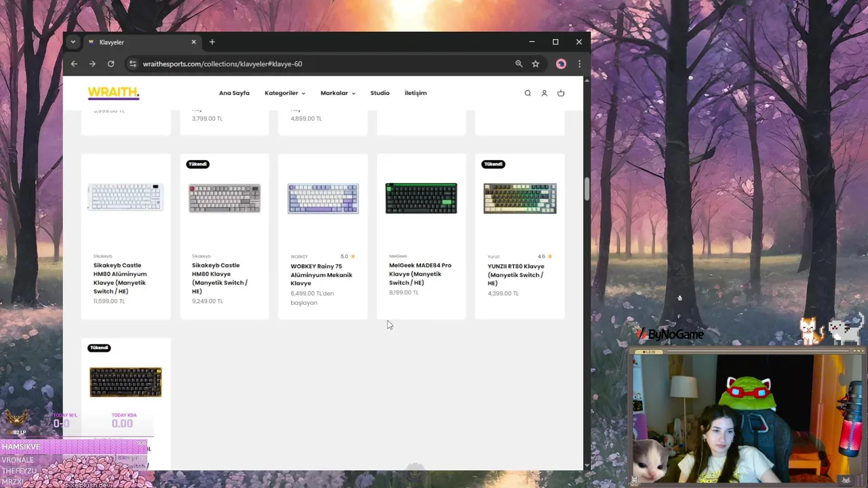The height and width of the screenshot is (488, 868).
Task: Close the Klavyeler tab
Action: click(x=193, y=42)
